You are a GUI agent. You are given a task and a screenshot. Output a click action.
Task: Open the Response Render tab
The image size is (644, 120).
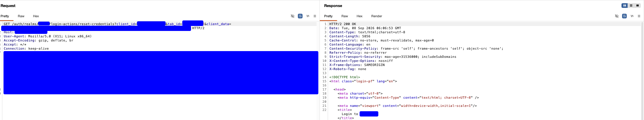click(x=377, y=16)
